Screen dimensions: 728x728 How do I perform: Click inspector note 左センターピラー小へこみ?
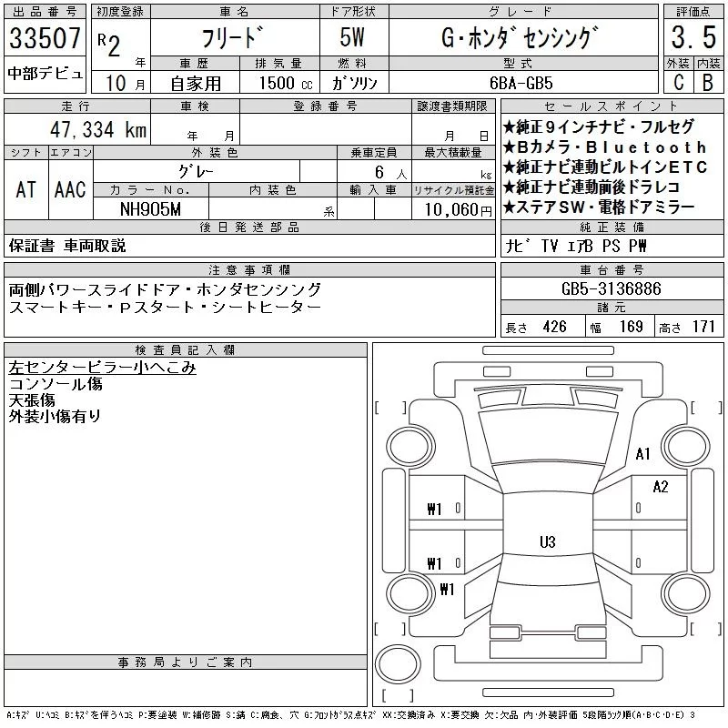[x=102, y=368]
